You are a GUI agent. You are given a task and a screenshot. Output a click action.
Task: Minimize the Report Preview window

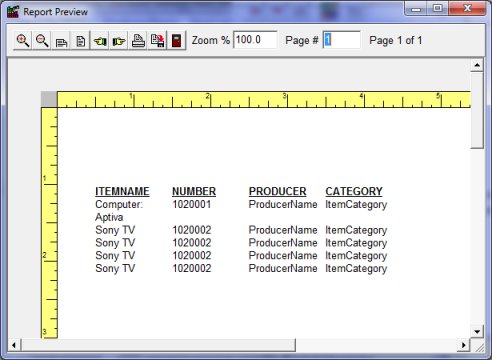(x=416, y=8)
